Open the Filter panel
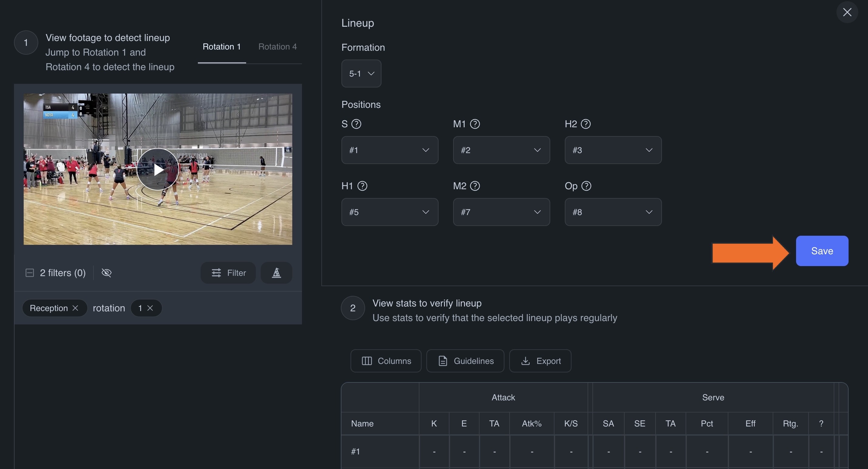This screenshot has height=469, width=868. 228,273
